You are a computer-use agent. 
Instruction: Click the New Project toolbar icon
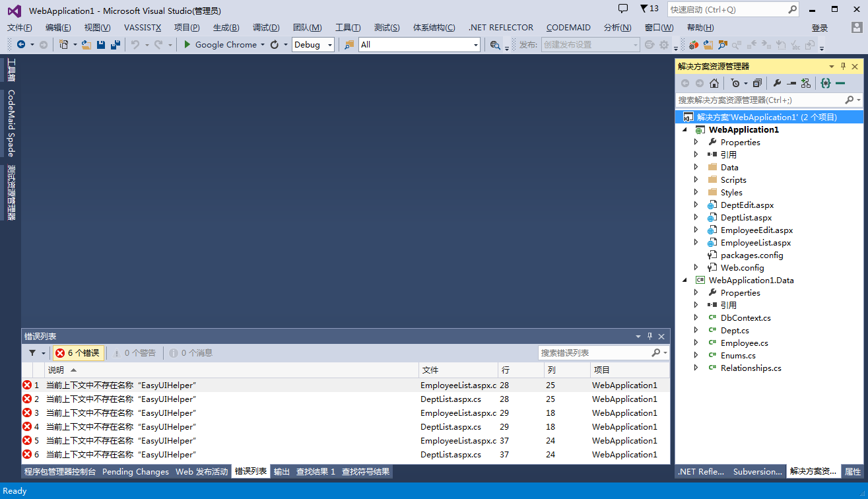click(63, 44)
